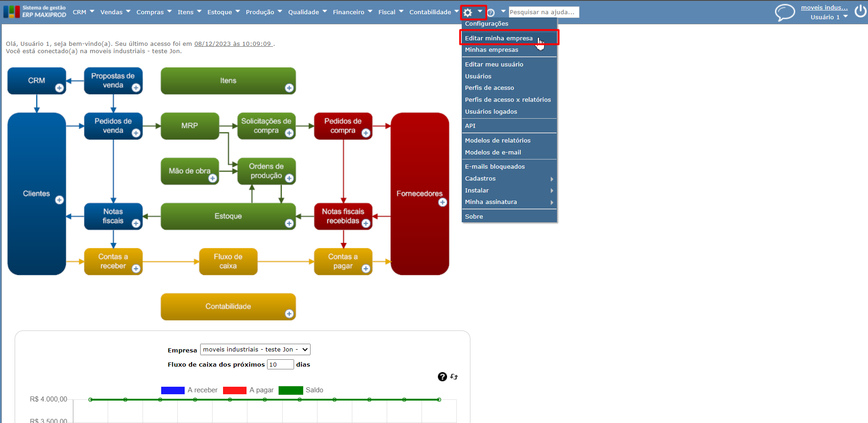Click the last access date link
Viewport: 868px width, 423px height.
click(233, 44)
